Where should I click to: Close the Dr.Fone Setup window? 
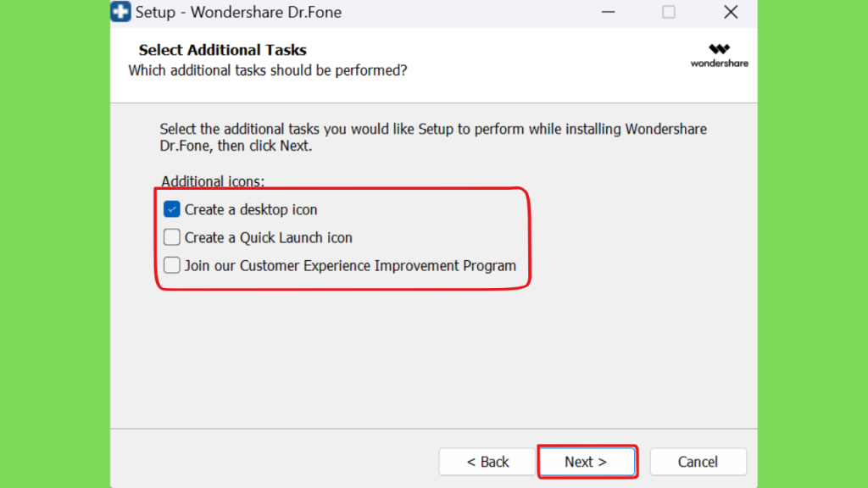pyautogui.click(x=731, y=12)
